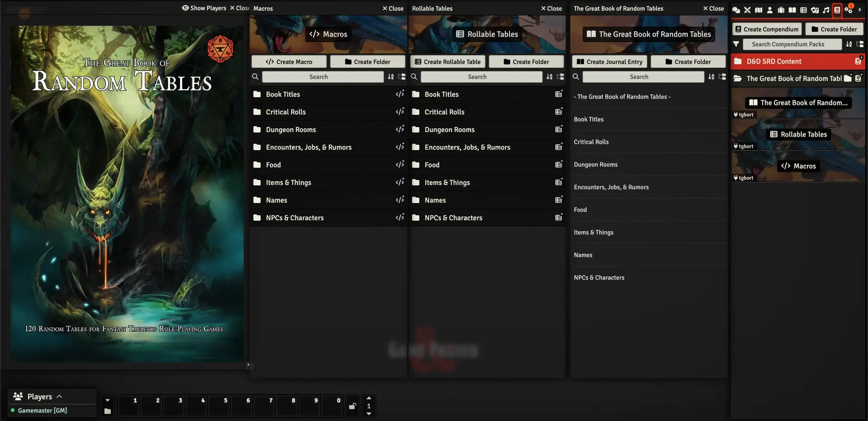The width and height of the screenshot is (868, 421).
Task: Open the Dungeon Rooms journal entry
Action: click(x=649, y=165)
